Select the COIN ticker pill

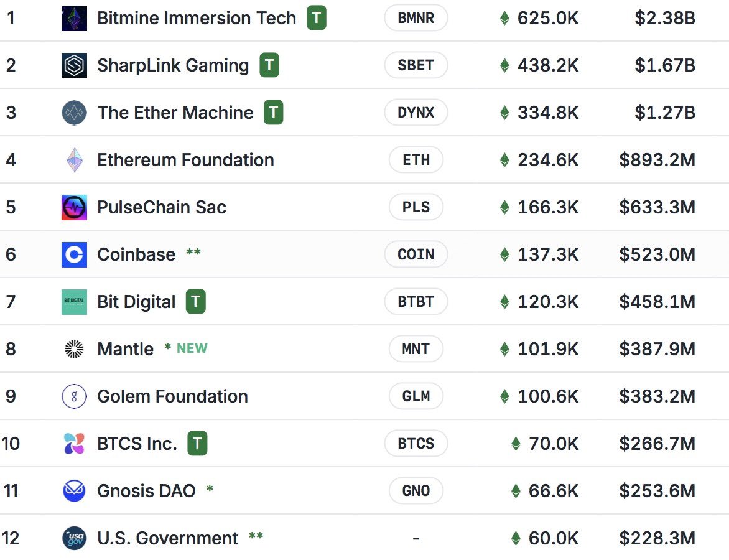coord(416,254)
